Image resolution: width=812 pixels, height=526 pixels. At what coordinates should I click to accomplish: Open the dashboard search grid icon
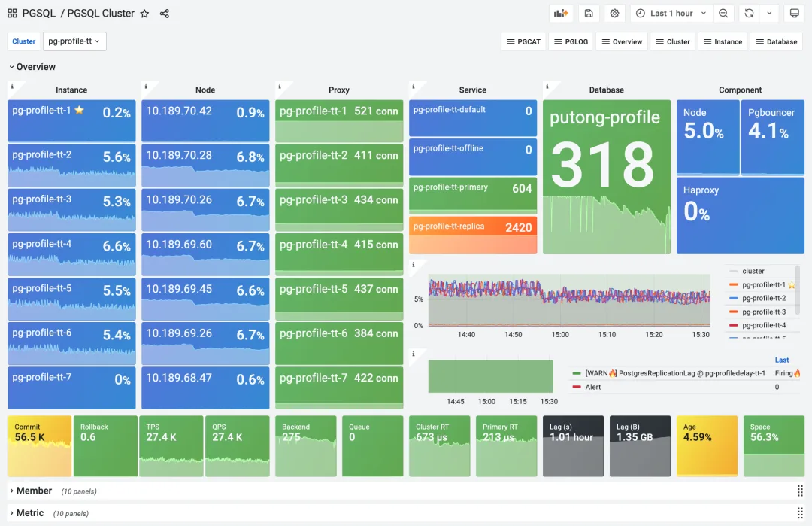click(x=13, y=14)
